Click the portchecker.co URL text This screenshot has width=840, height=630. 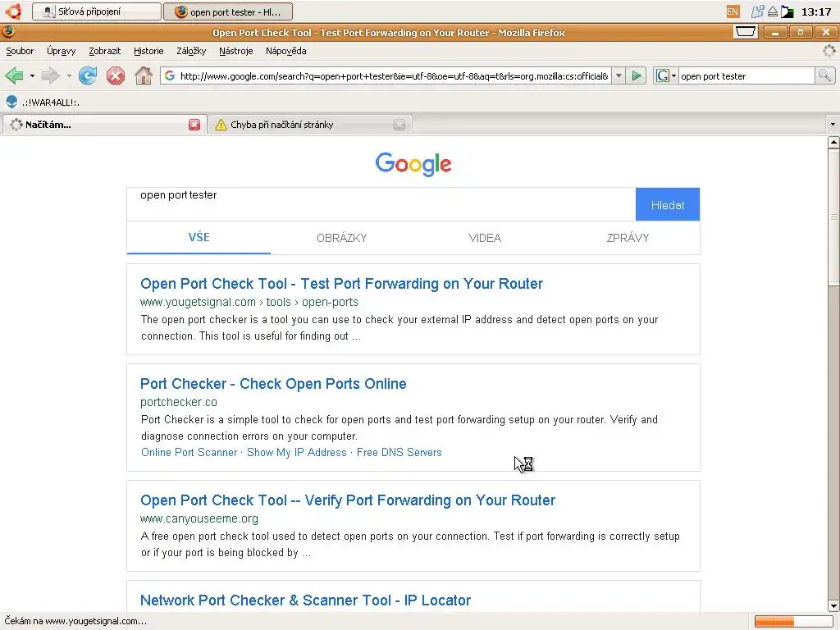[x=179, y=402]
